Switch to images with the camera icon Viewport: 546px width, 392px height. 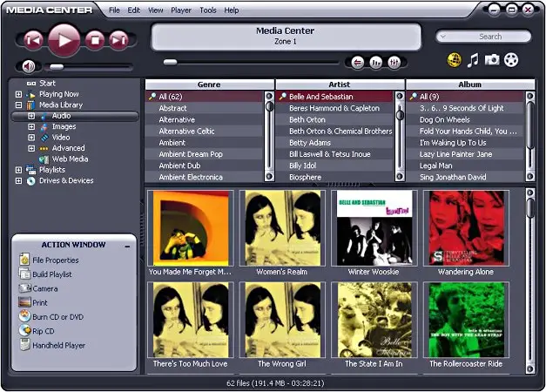[492, 60]
